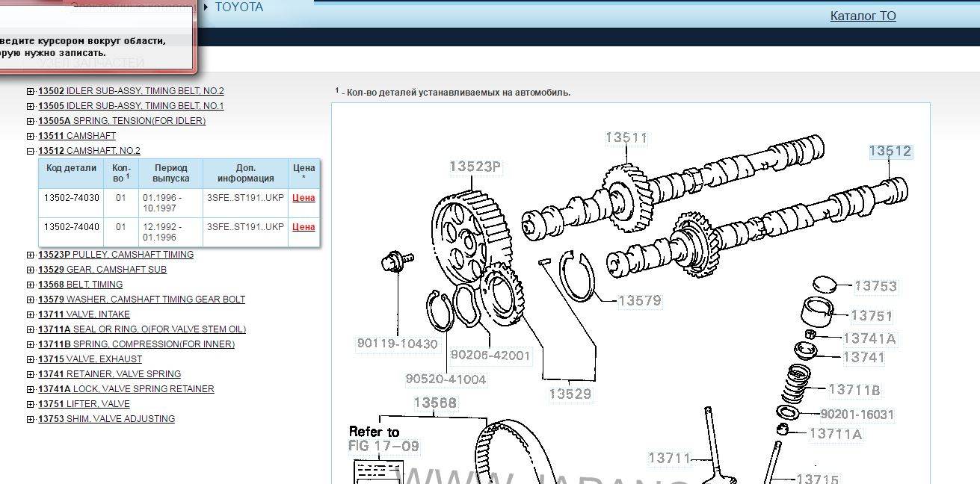Click the 13579 washer callout in diagram
Screen dimensions: 980x484
[x=639, y=300]
